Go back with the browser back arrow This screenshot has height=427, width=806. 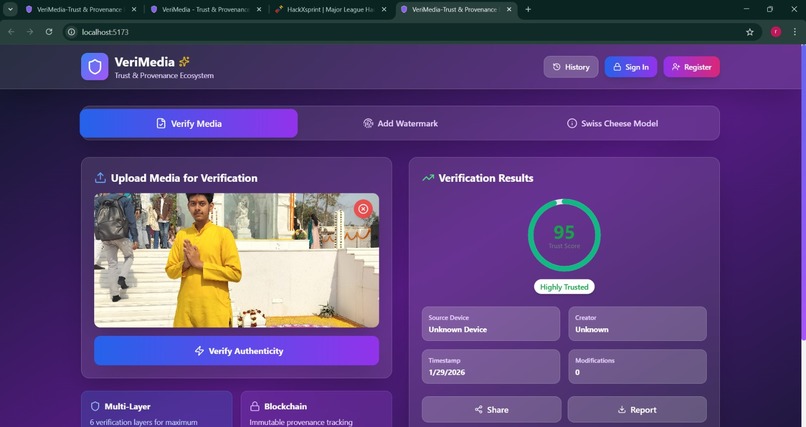pos(11,32)
